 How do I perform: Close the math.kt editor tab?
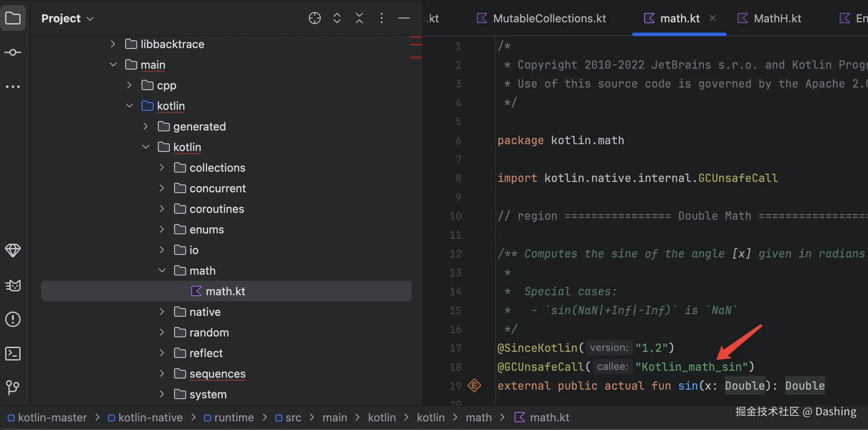coord(713,18)
